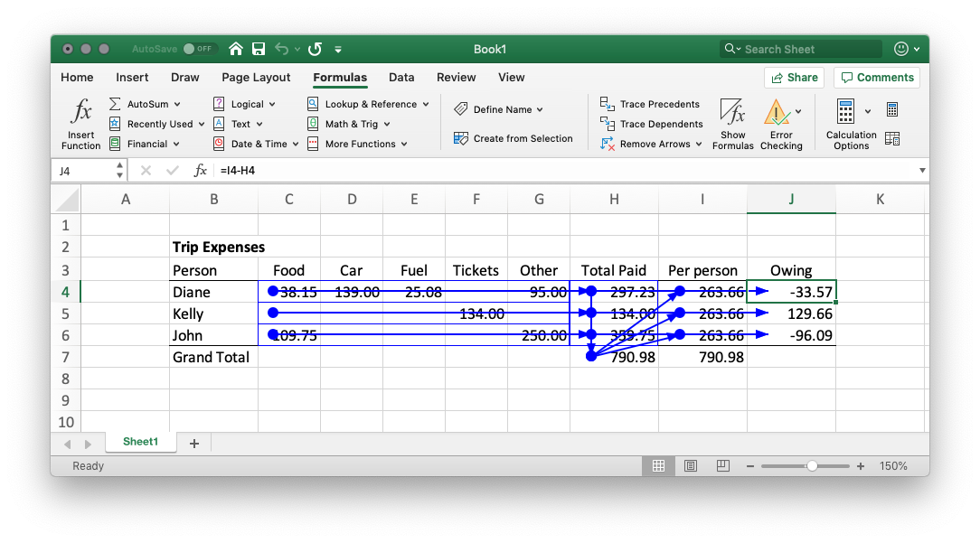Click the Calculate Sheet icon

click(892, 139)
